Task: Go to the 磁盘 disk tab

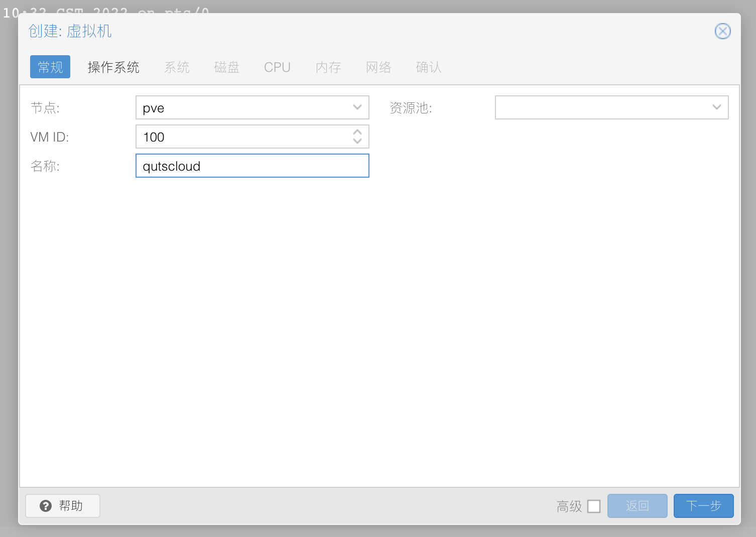Action: point(227,67)
